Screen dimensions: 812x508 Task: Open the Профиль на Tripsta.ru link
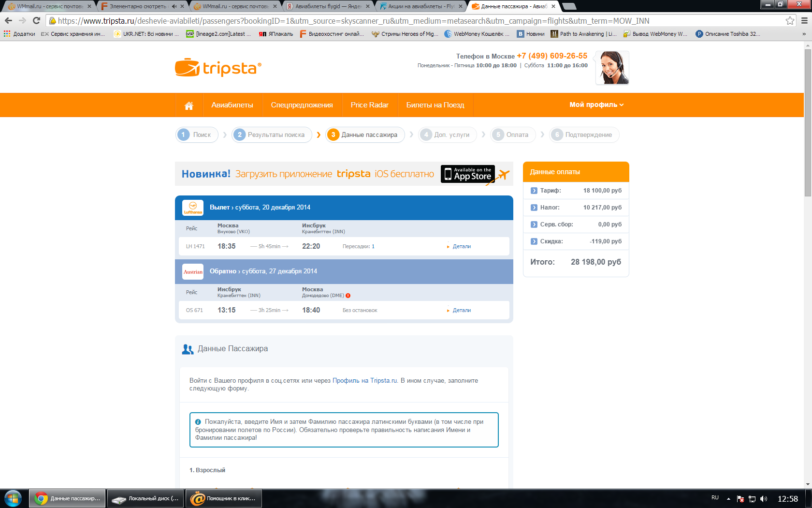coord(365,381)
